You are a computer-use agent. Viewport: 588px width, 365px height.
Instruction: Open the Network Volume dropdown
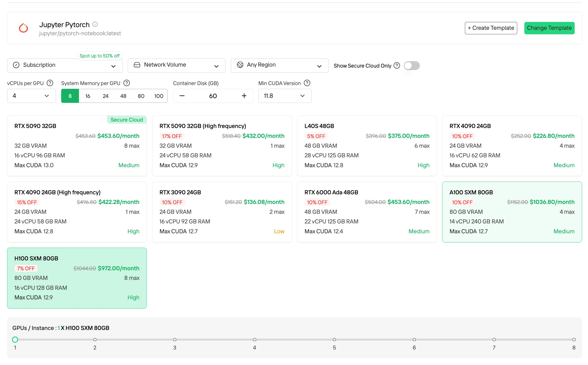[x=177, y=66]
